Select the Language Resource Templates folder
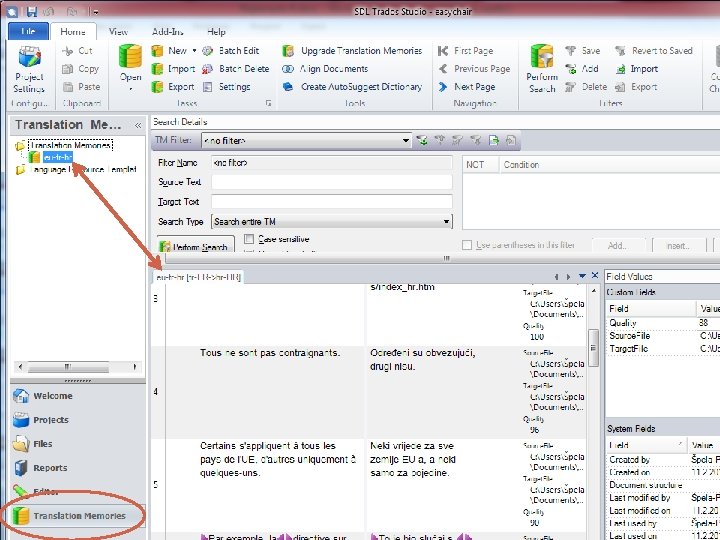Screen dimensions: 720x540 pyautogui.click(x=83, y=169)
